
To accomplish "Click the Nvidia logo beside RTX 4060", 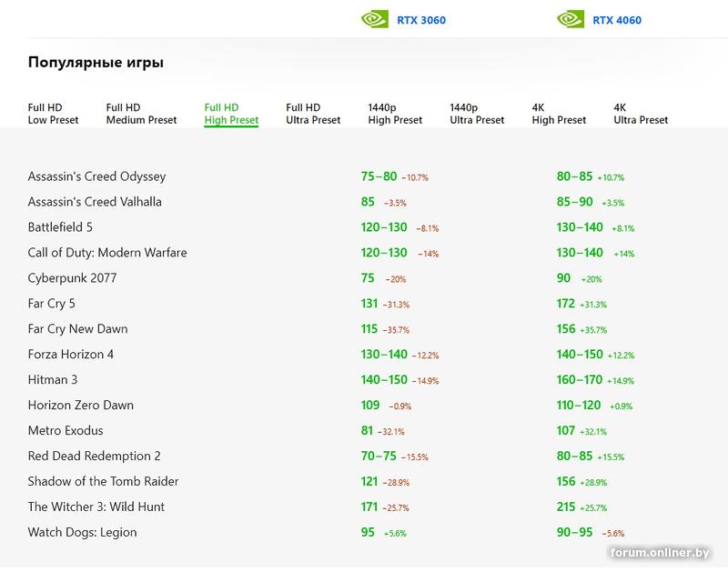I will click(571, 19).
